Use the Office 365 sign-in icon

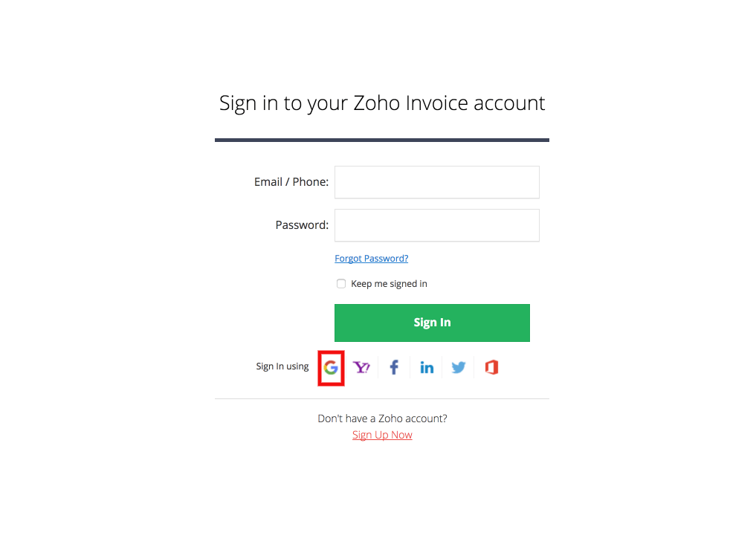tap(491, 367)
